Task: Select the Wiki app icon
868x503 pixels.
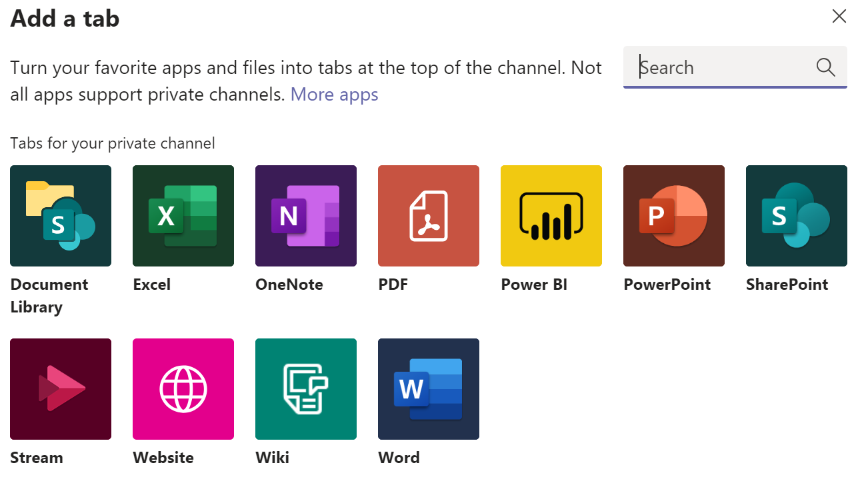Action: (x=306, y=389)
